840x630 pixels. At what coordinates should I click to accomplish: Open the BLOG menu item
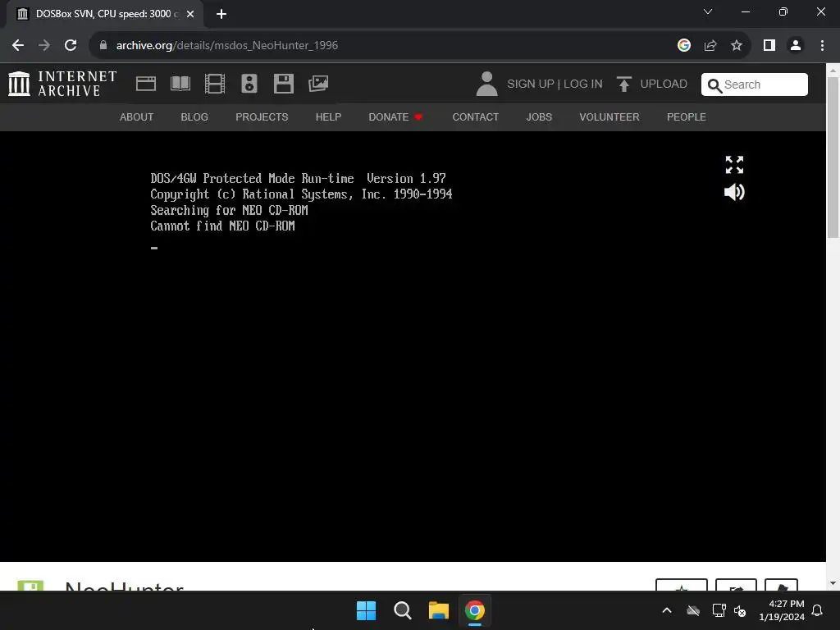pyautogui.click(x=194, y=116)
